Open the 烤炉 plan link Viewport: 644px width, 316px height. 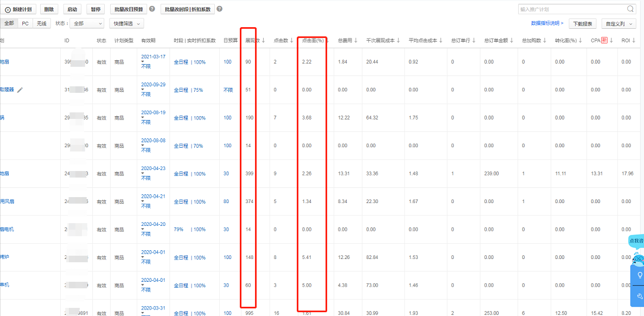[4, 258]
